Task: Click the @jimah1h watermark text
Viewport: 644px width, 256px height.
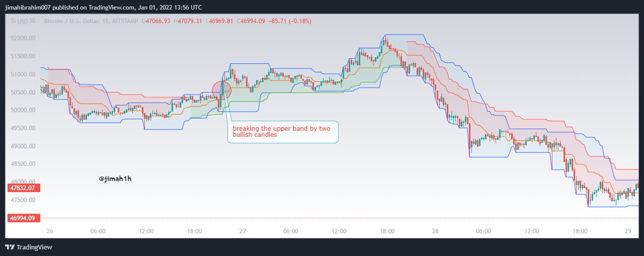Action: pos(115,179)
